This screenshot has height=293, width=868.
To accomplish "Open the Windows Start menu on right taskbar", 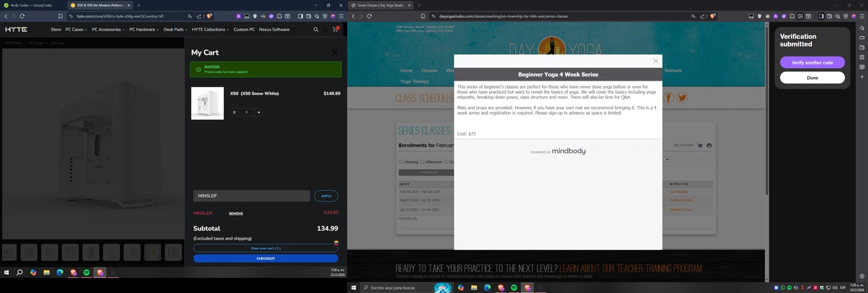I will click(354, 288).
